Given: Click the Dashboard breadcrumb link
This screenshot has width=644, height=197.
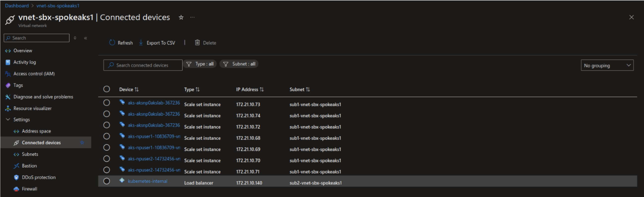Looking at the screenshot, I should [x=17, y=6].
